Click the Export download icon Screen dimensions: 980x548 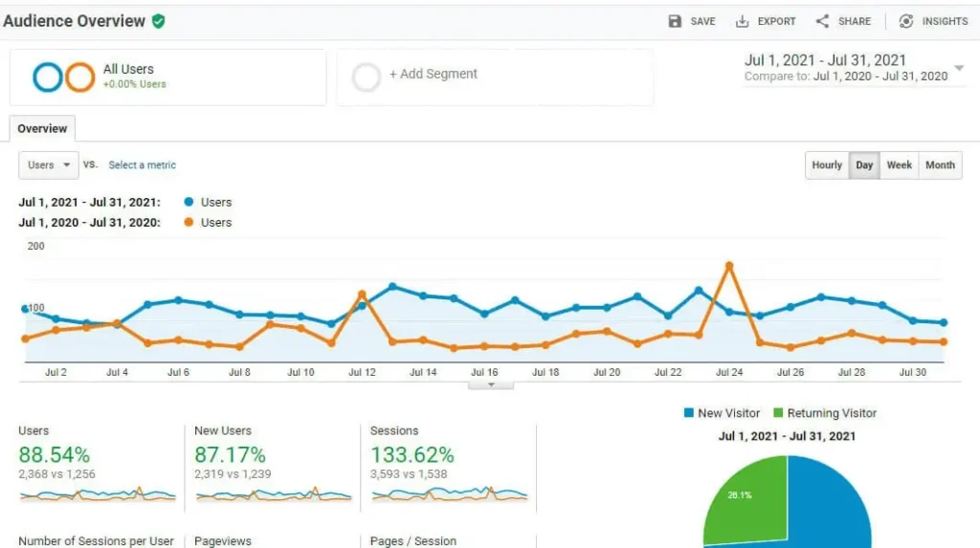tap(742, 21)
